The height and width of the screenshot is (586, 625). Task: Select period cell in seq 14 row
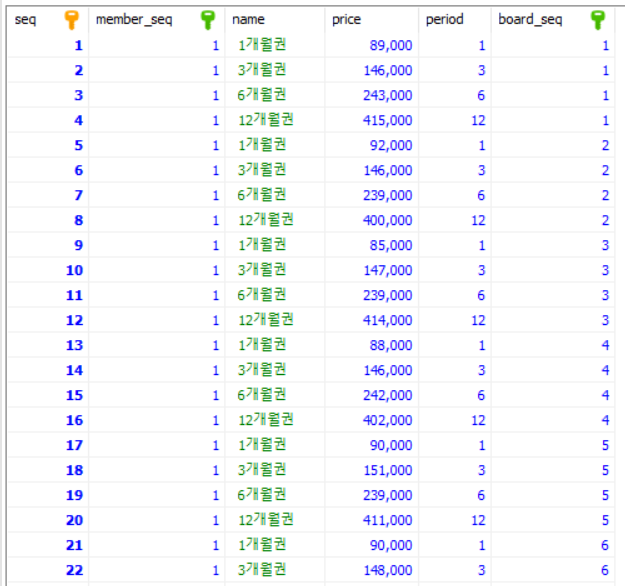pyautogui.click(x=455, y=370)
